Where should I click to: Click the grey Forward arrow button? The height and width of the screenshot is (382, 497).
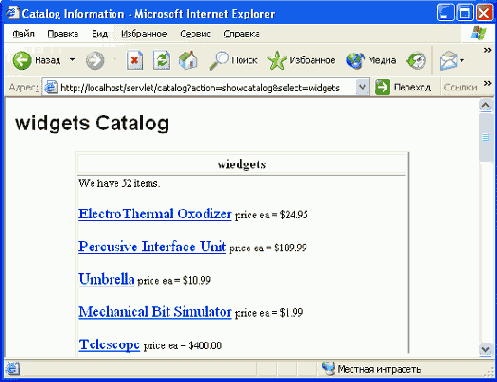click(x=95, y=61)
